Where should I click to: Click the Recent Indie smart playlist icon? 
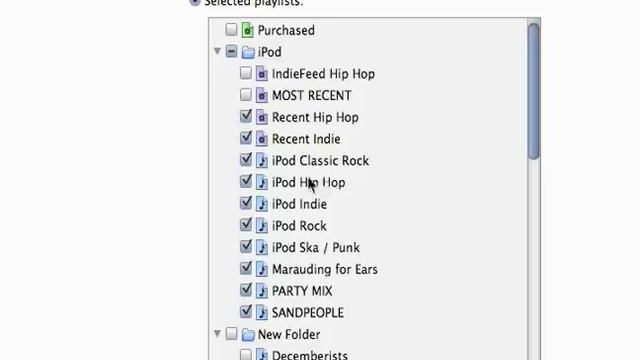pos(262,139)
